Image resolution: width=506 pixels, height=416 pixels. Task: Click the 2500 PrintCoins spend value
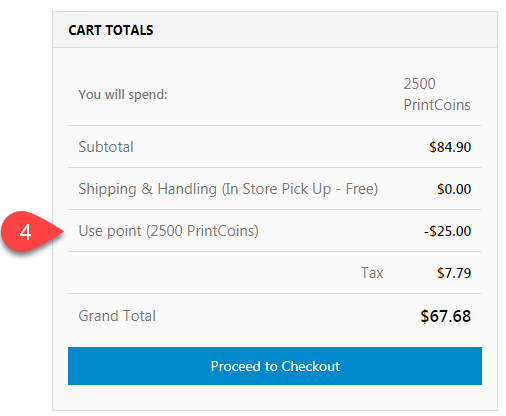[437, 94]
